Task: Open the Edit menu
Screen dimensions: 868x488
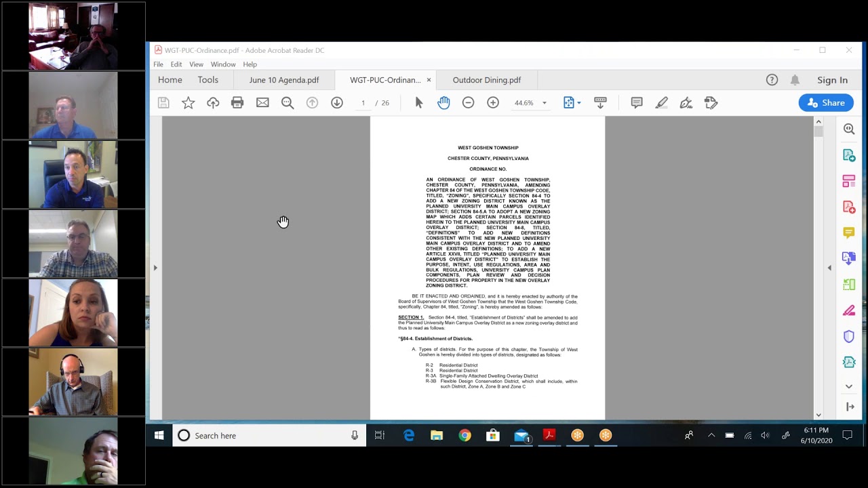Action: pyautogui.click(x=176, y=64)
